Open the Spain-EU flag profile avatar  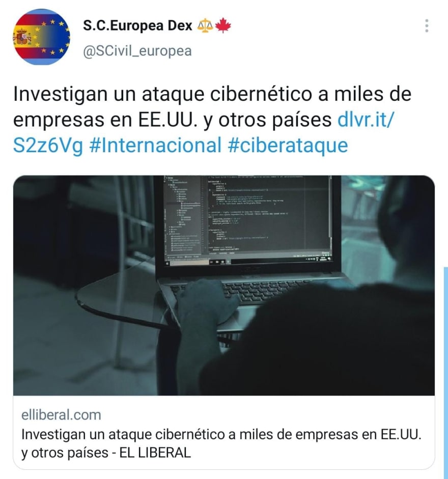(41, 37)
